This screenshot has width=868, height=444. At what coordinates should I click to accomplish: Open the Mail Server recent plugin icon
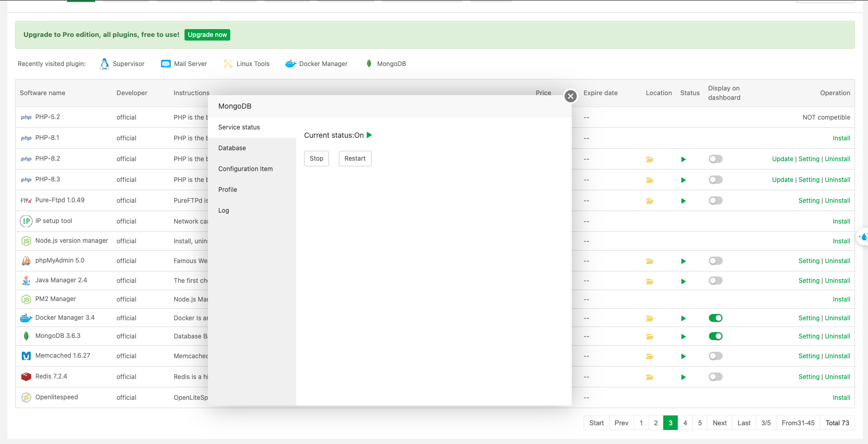coord(166,64)
